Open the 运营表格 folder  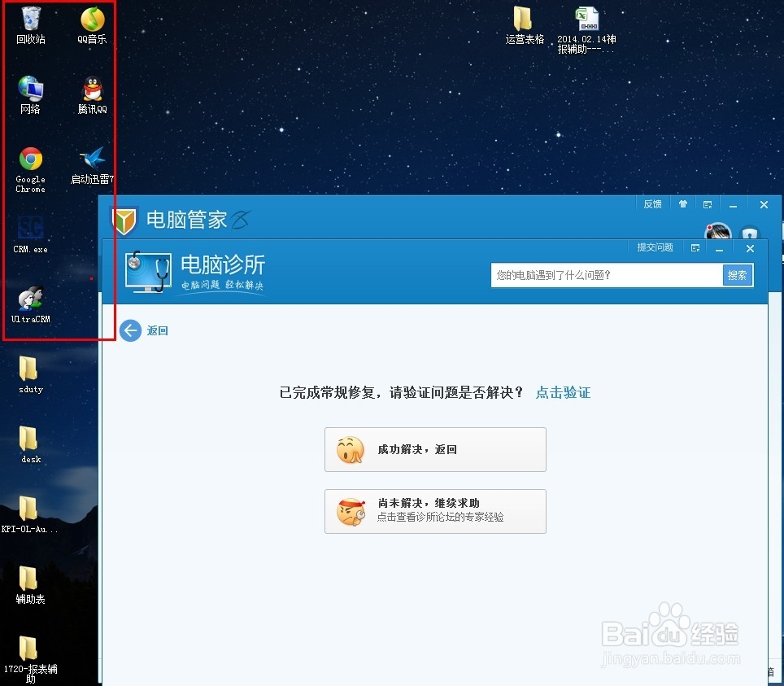click(523, 20)
